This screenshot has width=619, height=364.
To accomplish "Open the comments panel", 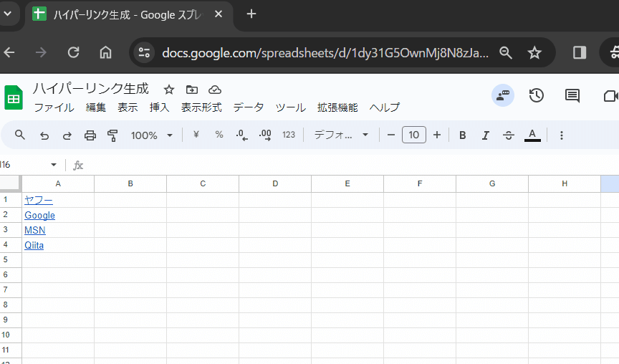I will [572, 95].
